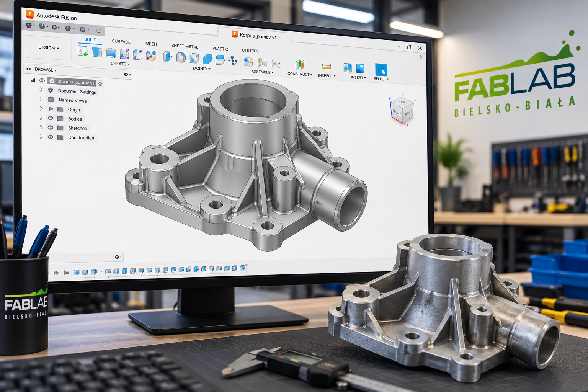Screen dimensions: 588x392
Task: Click the Create Sketch icon in the SOLID tab
Action: pyautogui.click(x=83, y=51)
